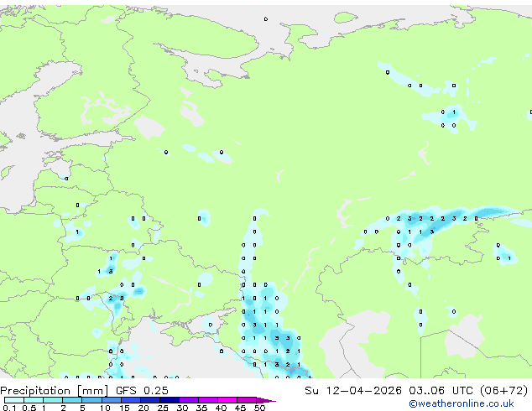
Task: Click the 35–40 mm violet swatch
Action: point(207,400)
